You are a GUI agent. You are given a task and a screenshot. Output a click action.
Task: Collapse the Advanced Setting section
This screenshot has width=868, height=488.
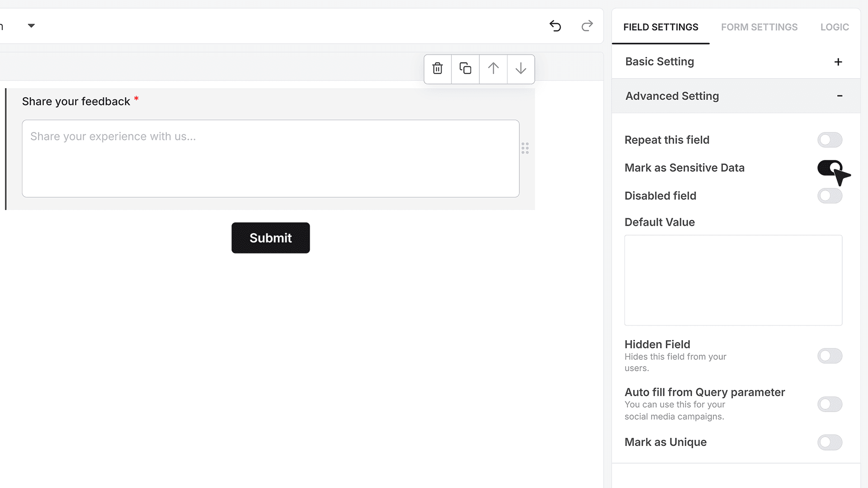point(840,96)
